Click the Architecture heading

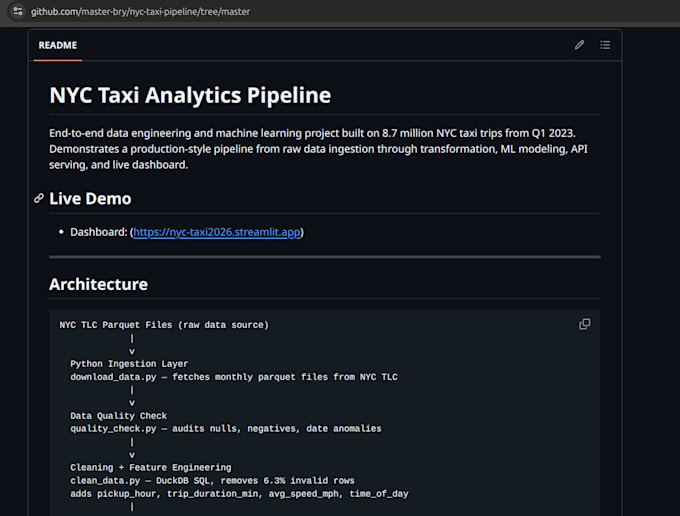[x=98, y=284]
